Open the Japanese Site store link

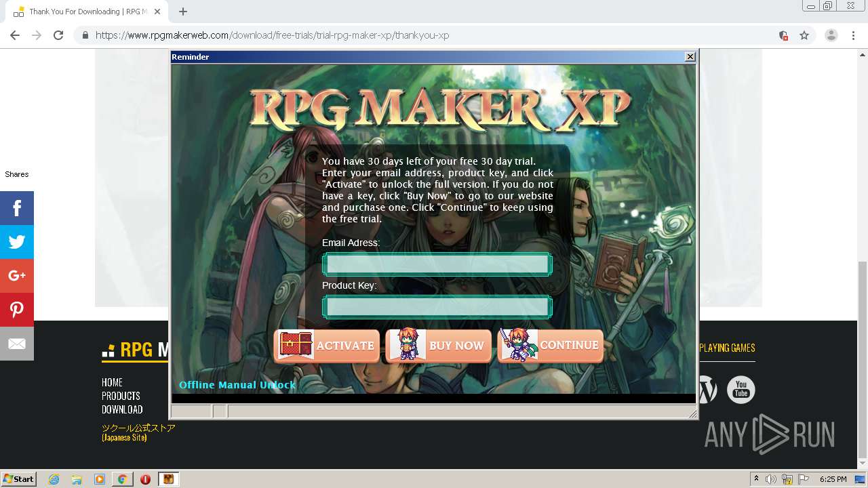point(138,432)
